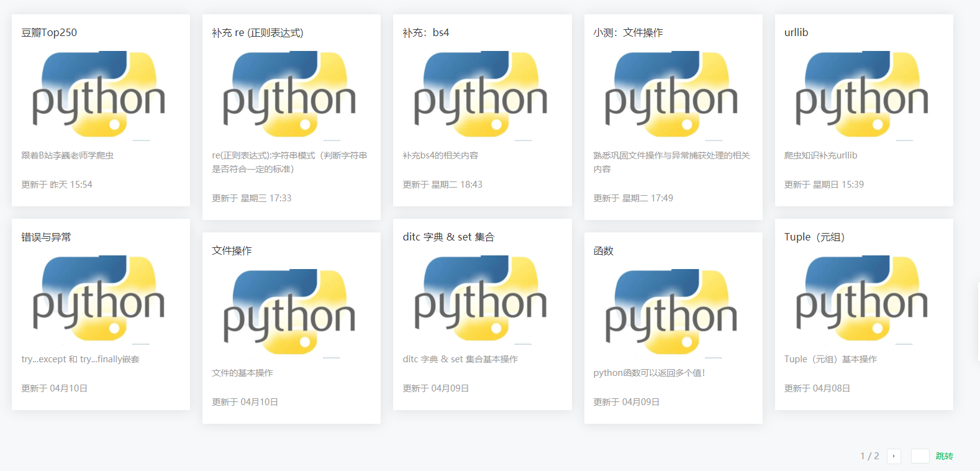Open the 函数 card title
The height and width of the screenshot is (471, 980).
click(604, 250)
